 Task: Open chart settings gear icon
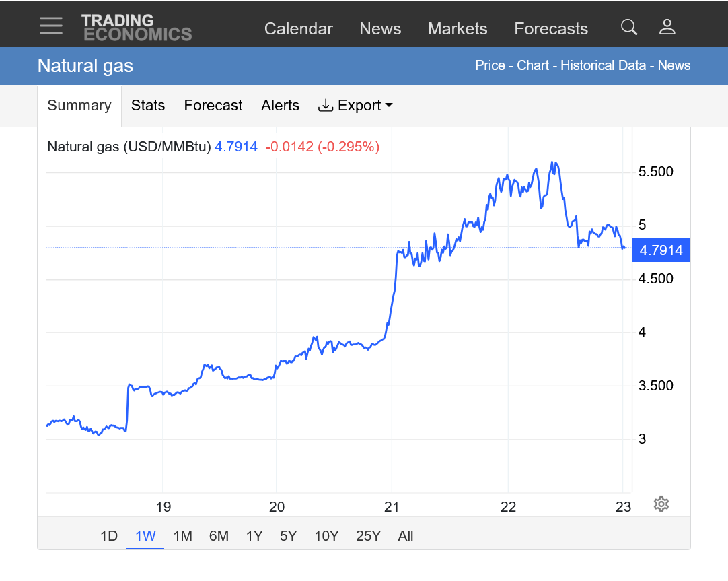click(x=661, y=504)
